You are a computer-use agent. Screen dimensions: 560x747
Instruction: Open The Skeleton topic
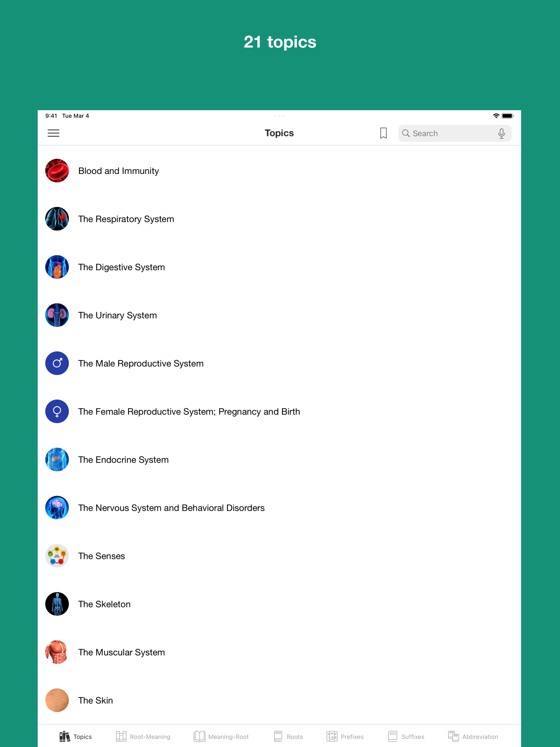[x=279, y=604]
